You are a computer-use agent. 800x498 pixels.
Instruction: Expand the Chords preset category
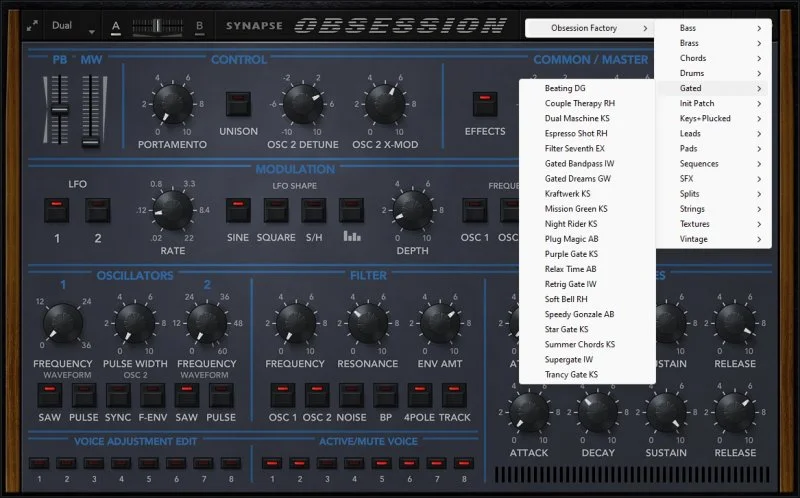713,58
